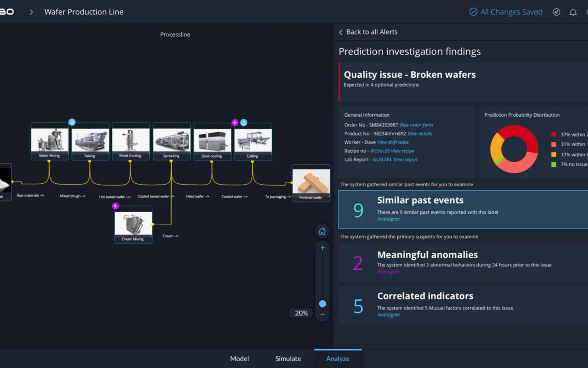Screen dimensions: 588x368
Task: Click the All Changes Saved status
Action: 506,12
